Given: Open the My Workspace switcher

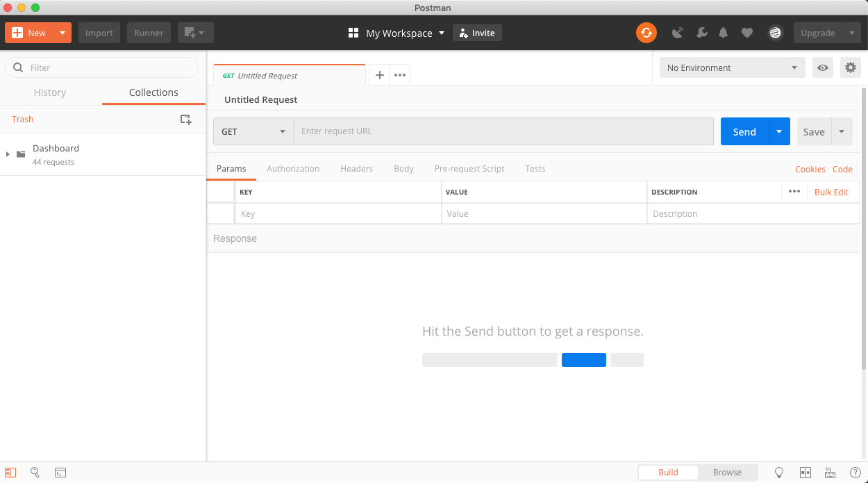Looking at the screenshot, I should click(397, 33).
